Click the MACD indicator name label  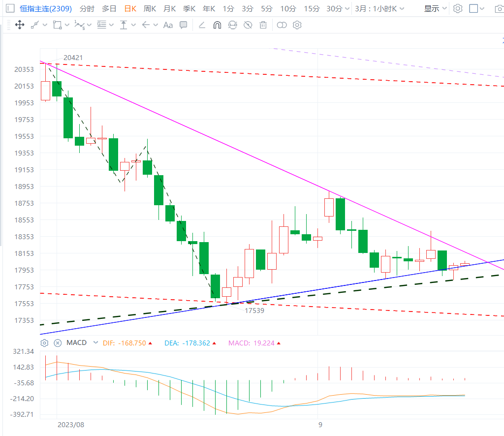(x=76, y=343)
